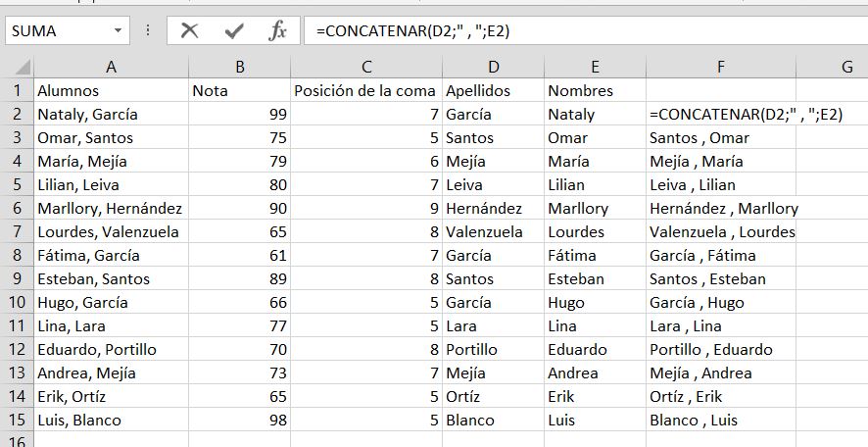Screen dimensions: 868x447
Task: Select column F header
Action: point(720,67)
